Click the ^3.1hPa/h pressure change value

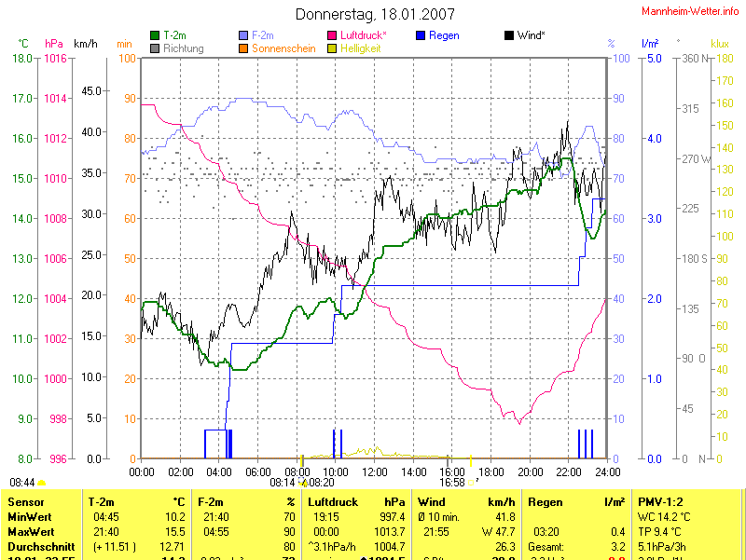click(332, 547)
